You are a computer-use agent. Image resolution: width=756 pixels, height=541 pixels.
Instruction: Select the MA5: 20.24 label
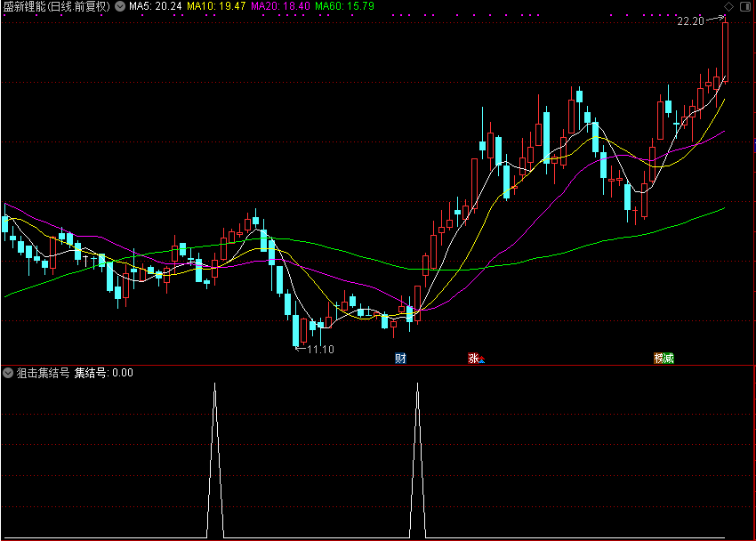tap(156, 6)
